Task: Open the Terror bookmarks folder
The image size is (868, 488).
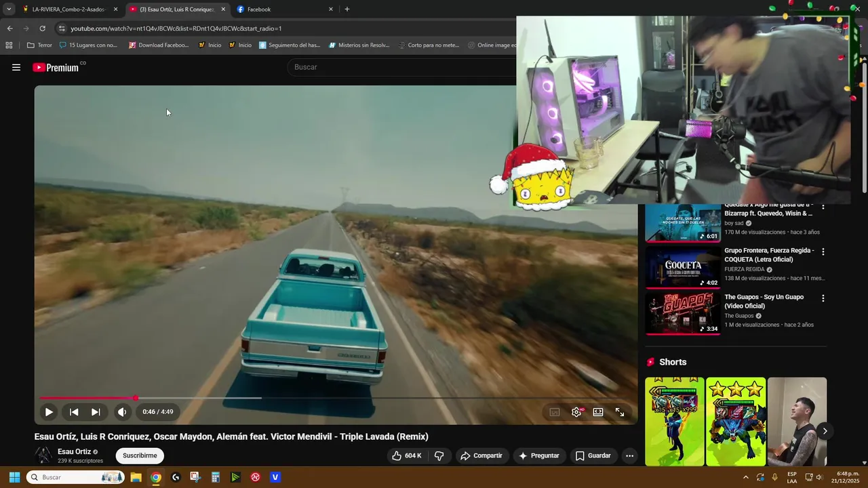Action: click(39, 45)
